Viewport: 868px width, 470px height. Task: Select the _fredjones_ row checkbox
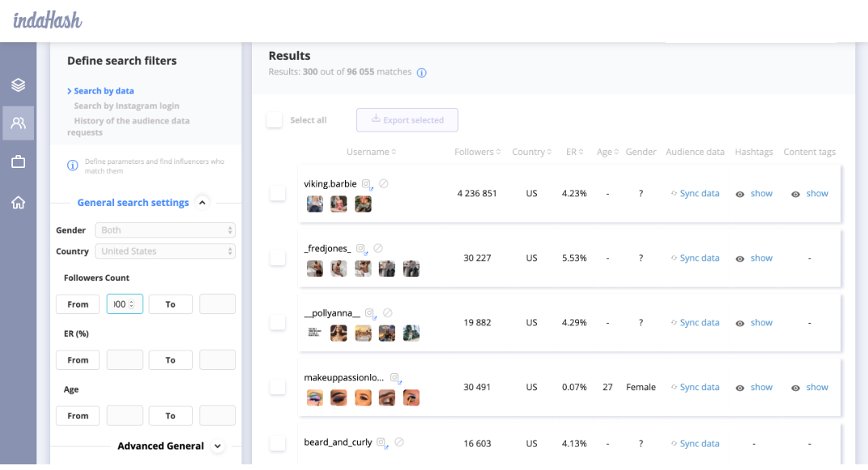[x=277, y=257]
